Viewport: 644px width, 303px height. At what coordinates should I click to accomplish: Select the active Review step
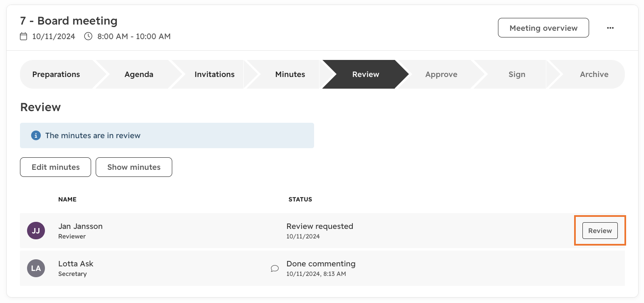pos(366,75)
